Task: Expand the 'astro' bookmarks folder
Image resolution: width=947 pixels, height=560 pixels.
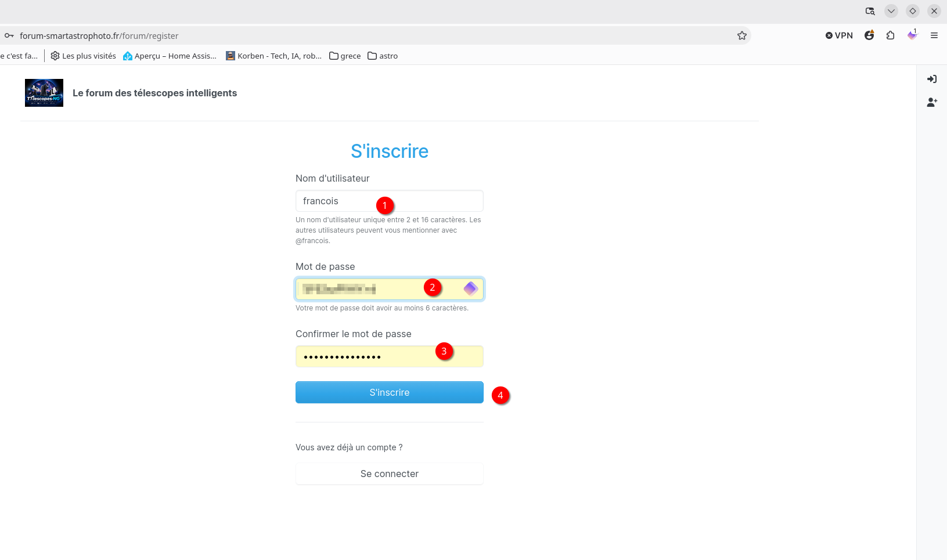Action: pos(383,56)
